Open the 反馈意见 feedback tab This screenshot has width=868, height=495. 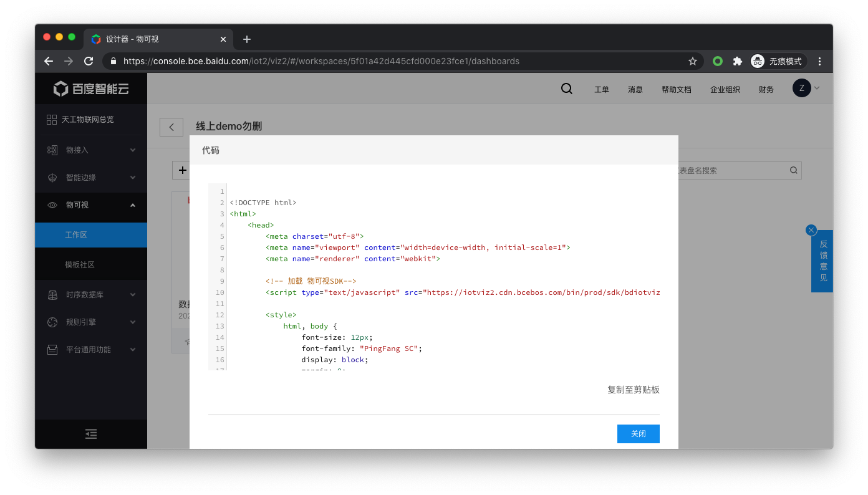pyautogui.click(x=823, y=261)
